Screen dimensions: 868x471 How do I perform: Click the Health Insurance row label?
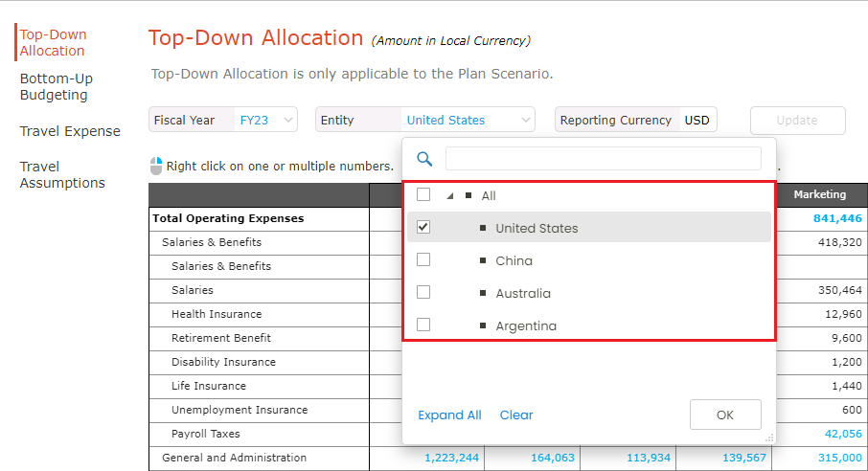(217, 314)
